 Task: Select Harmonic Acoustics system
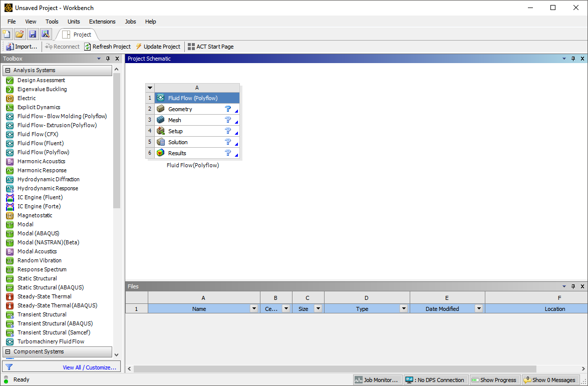click(x=41, y=161)
